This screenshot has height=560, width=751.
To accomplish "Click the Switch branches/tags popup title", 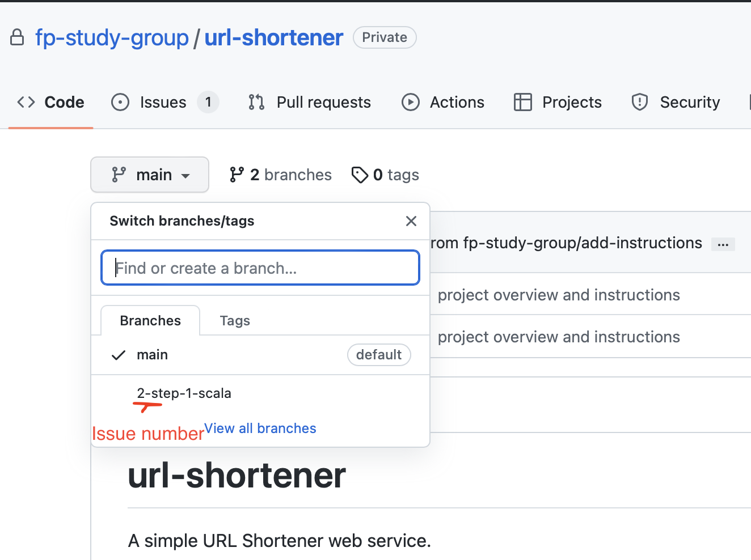I will point(182,221).
